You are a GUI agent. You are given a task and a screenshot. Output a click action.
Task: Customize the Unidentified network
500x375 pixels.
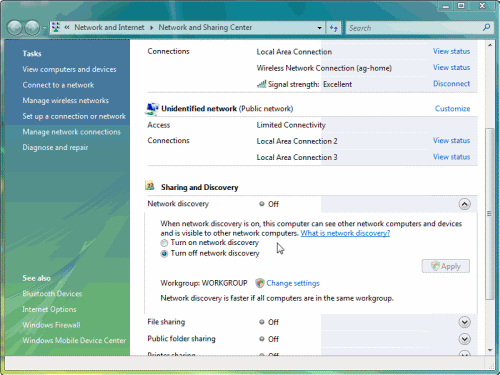[x=452, y=109]
